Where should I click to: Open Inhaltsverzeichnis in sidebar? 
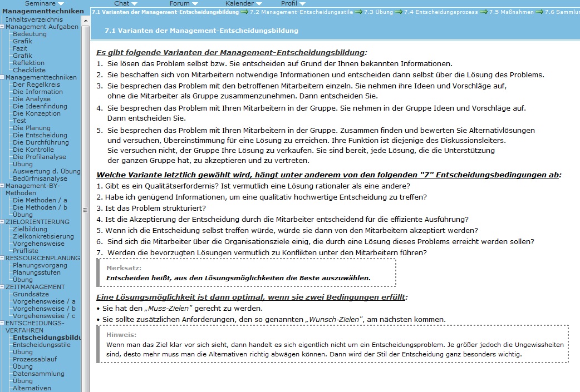click(34, 19)
